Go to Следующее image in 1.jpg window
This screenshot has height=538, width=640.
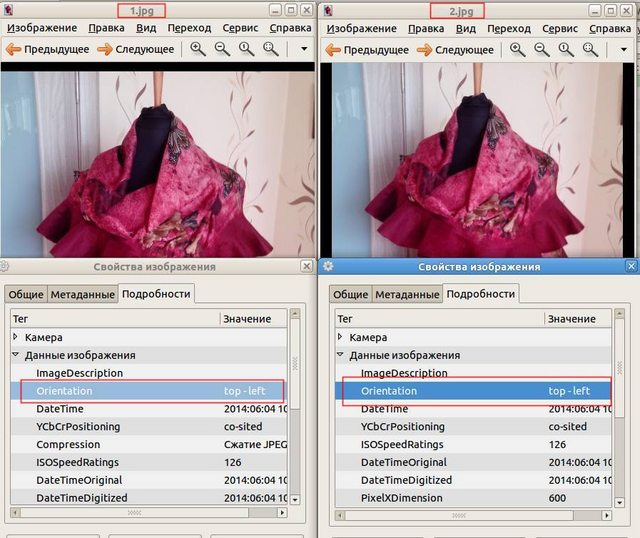[136, 49]
